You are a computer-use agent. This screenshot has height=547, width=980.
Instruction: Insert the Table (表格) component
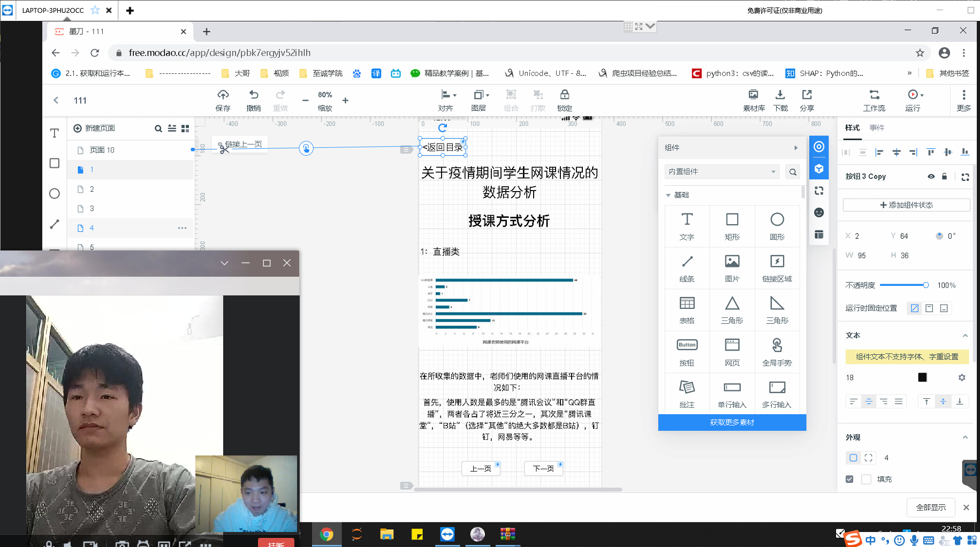pos(687,310)
